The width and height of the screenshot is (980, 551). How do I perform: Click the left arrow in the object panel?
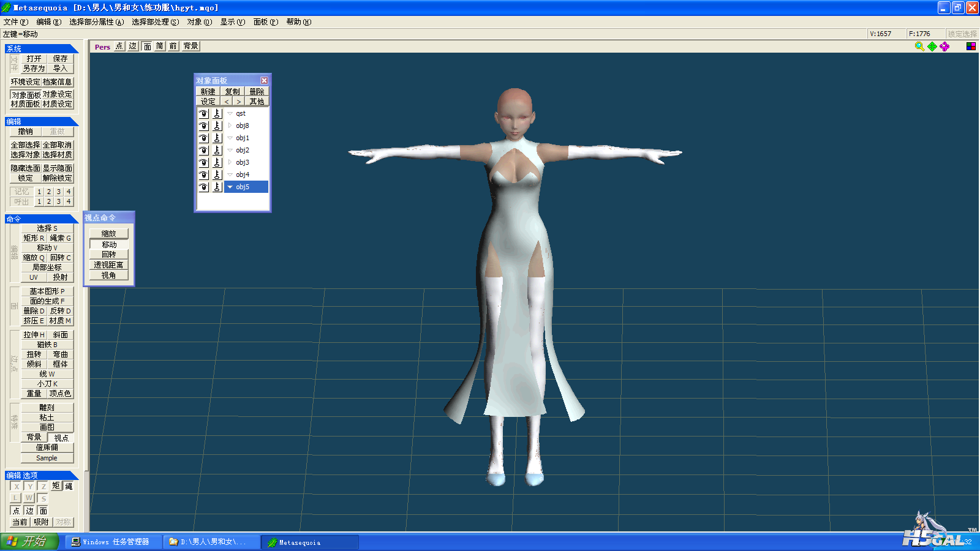[227, 102]
